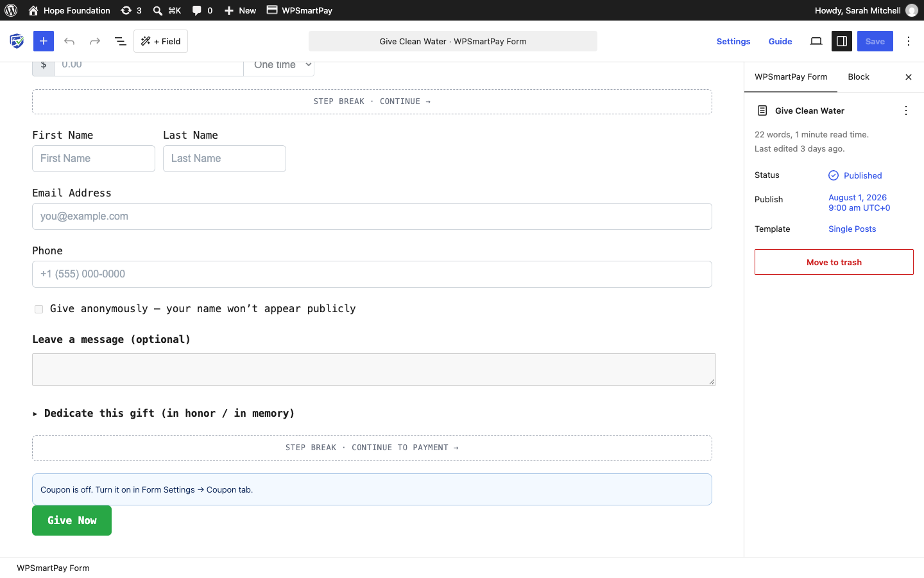924x578 pixels.
Task: Switch to the Block tab
Action: 859,77
